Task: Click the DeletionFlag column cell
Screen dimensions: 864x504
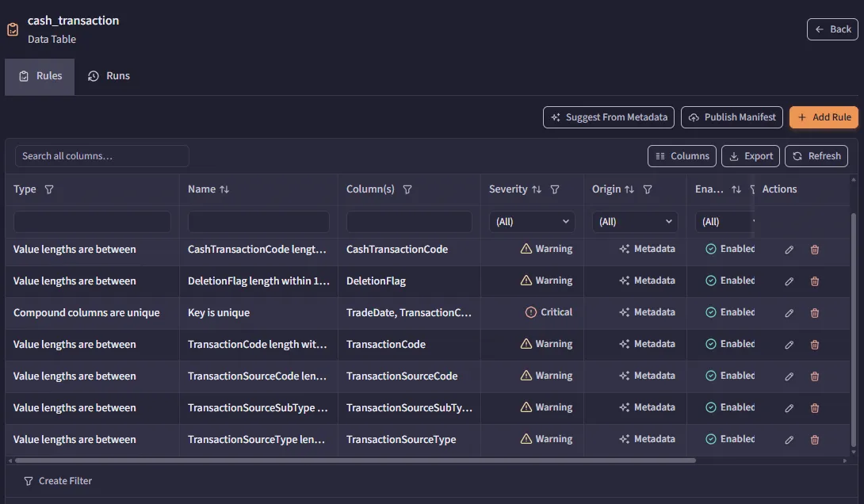Action: 409,281
